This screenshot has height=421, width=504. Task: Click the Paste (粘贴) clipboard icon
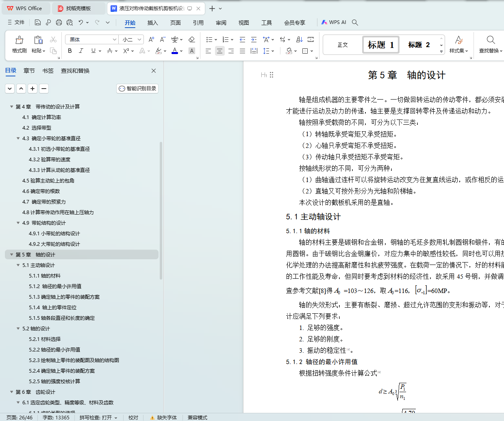click(38, 40)
